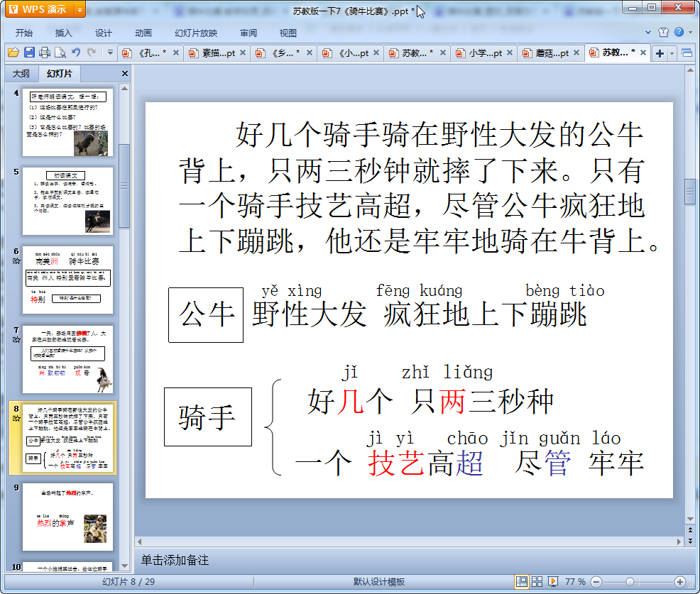Open print preview icon
The image size is (700, 594).
(60, 53)
